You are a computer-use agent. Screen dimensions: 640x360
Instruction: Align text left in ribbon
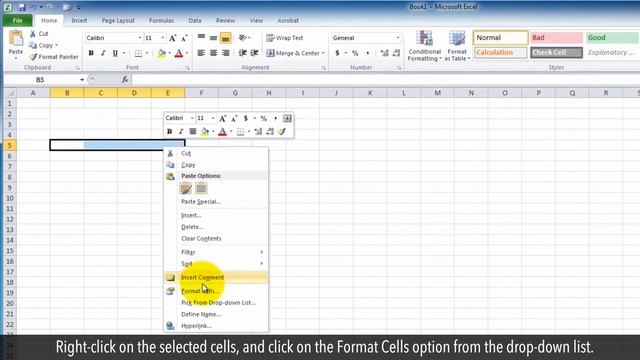(x=201, y=53)
